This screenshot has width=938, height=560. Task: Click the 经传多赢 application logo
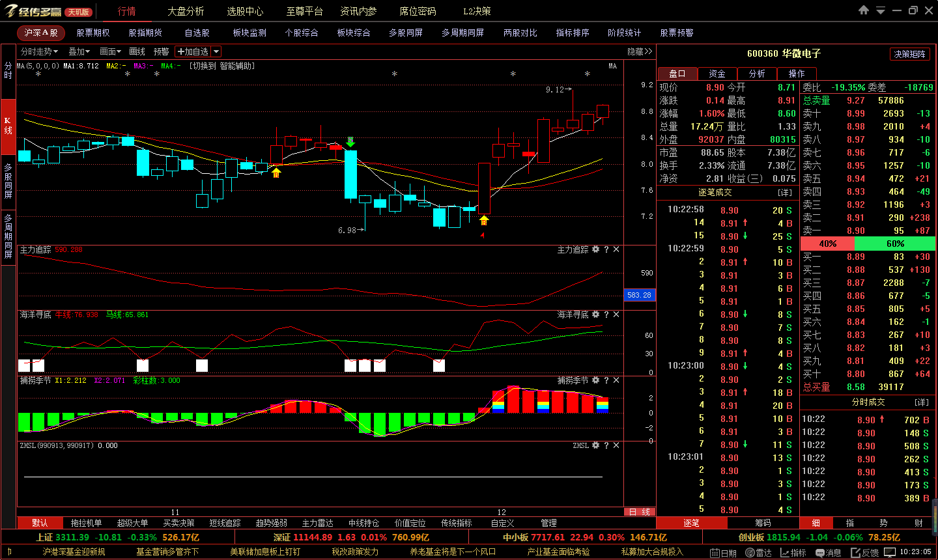click(x=33, y=11)
